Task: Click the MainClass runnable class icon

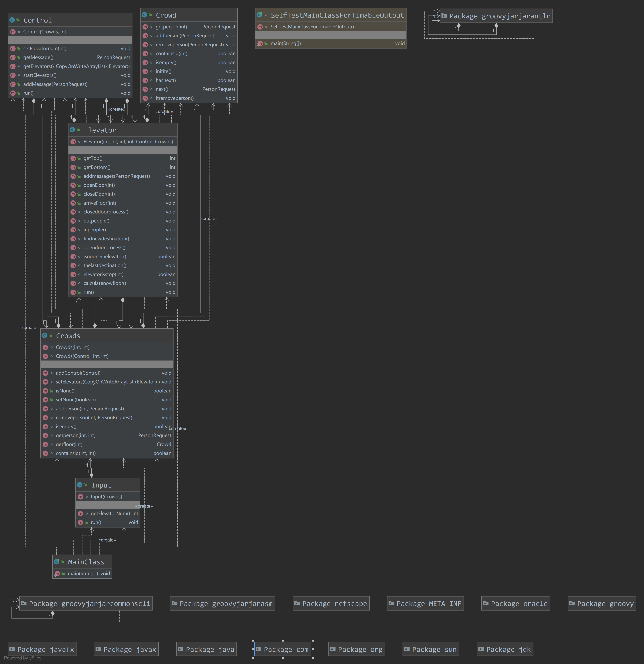Action: click(x=57, y=562)
